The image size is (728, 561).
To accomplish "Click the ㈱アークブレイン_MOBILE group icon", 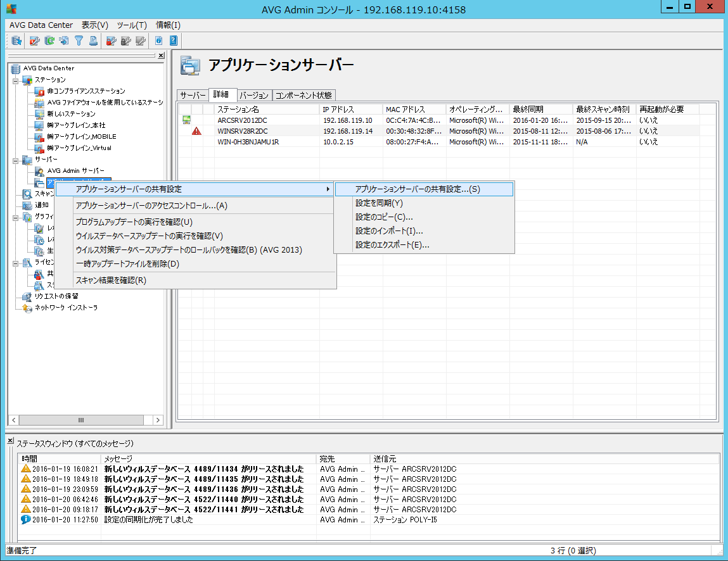I will click(x=39, y=137).
